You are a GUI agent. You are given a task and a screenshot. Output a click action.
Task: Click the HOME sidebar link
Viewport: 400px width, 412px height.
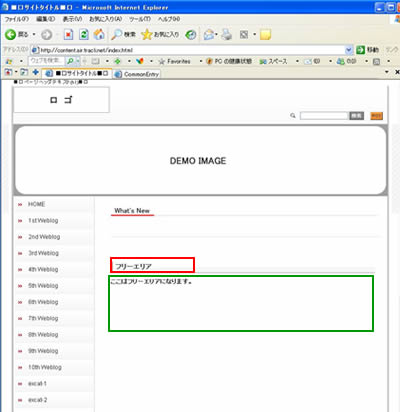pyautogui.click(x=36, y=204)
